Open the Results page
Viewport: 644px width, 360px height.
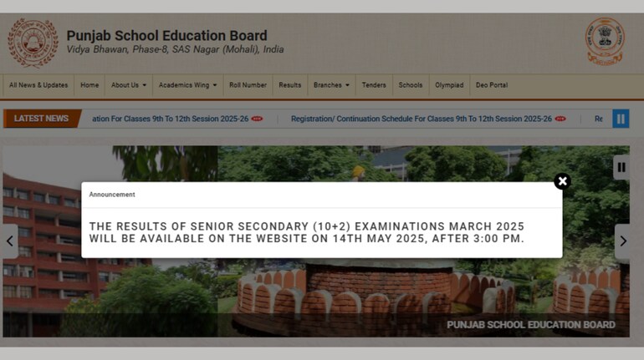290,85
